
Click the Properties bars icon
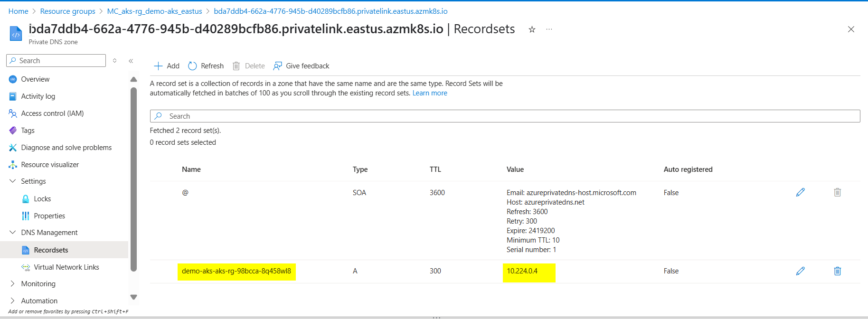pos(26,216)
